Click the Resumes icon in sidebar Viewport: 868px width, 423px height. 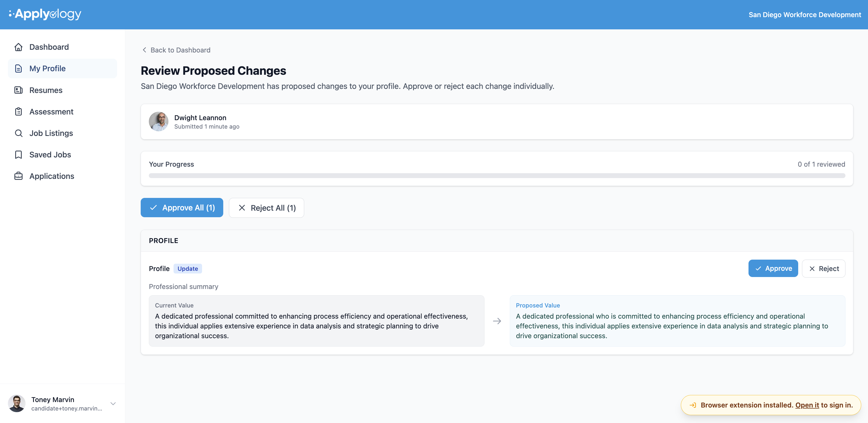pos(18,90)
